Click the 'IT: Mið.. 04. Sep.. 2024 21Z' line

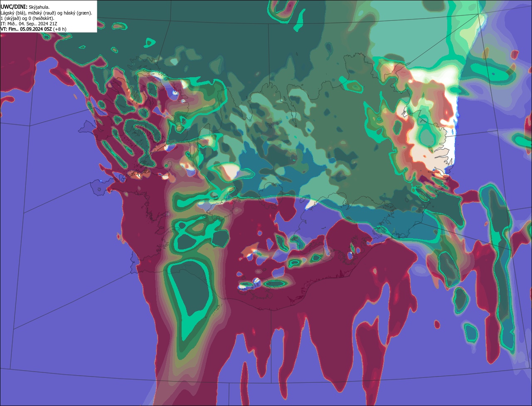tap(29, 24)
